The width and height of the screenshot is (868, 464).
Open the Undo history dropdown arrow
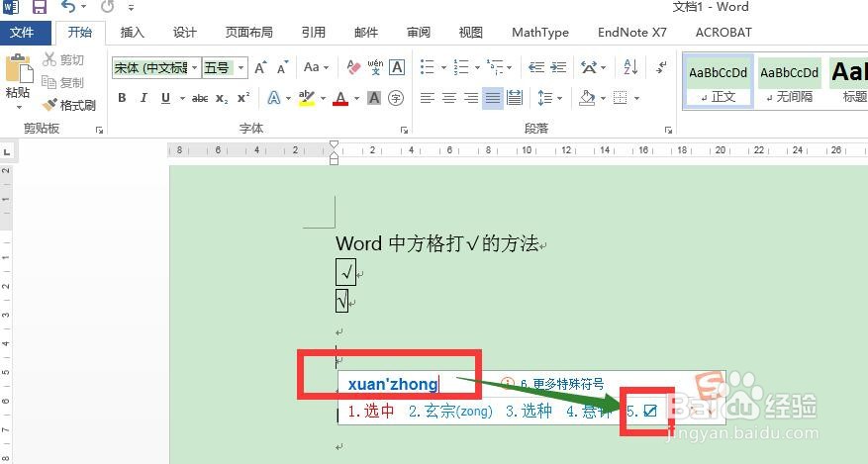pos(83,7)
